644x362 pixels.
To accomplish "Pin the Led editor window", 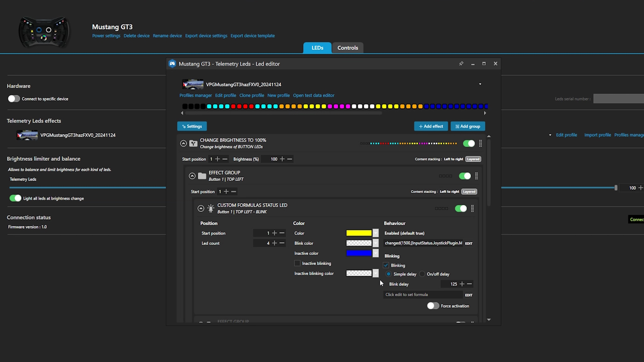I will 461,64.
